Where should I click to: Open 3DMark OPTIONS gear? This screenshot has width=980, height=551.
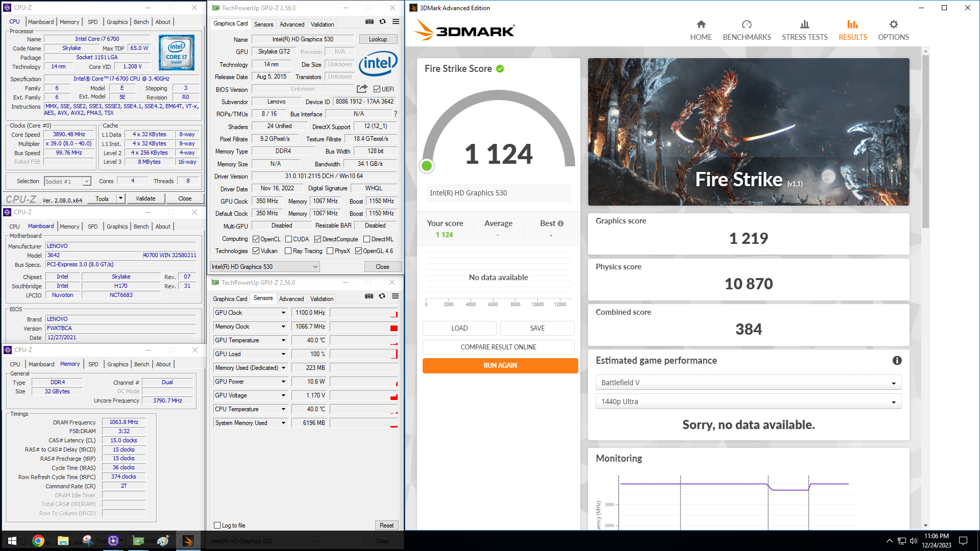point(893,31)
